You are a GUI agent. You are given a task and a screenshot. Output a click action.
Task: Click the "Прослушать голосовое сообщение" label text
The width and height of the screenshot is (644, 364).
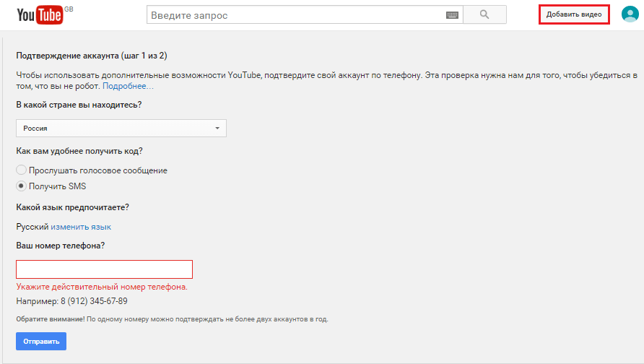tap(97, 170)
